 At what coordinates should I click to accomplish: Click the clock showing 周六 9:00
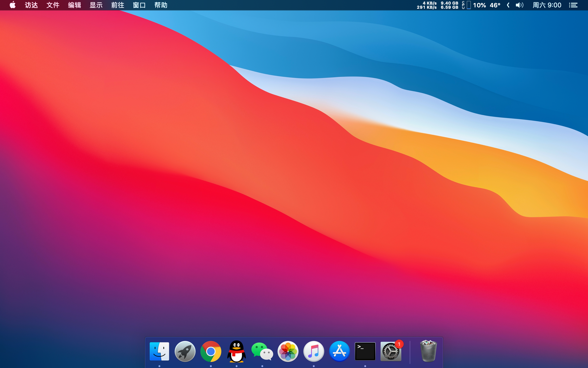point(547,5)
